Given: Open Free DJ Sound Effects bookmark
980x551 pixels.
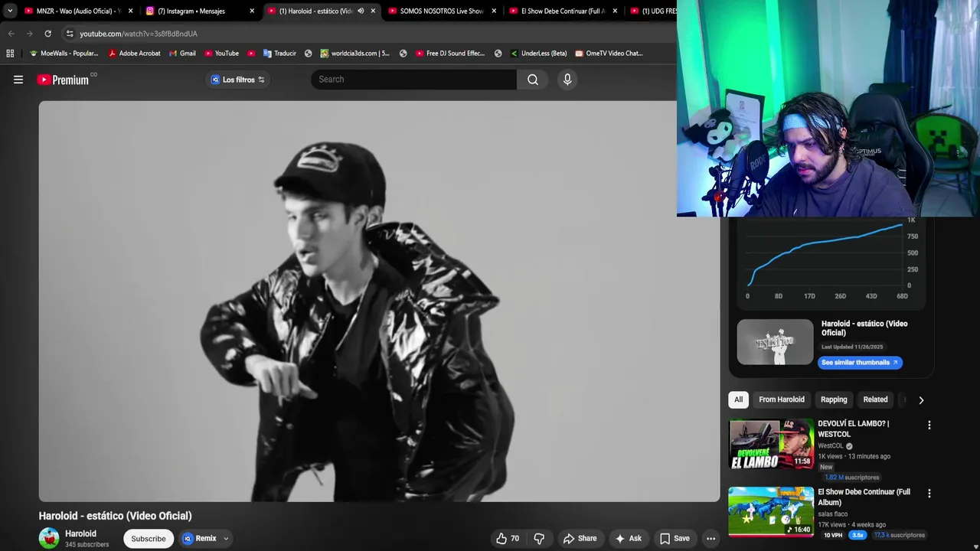Looking at the screenshot, I should [x=450, y=54].
